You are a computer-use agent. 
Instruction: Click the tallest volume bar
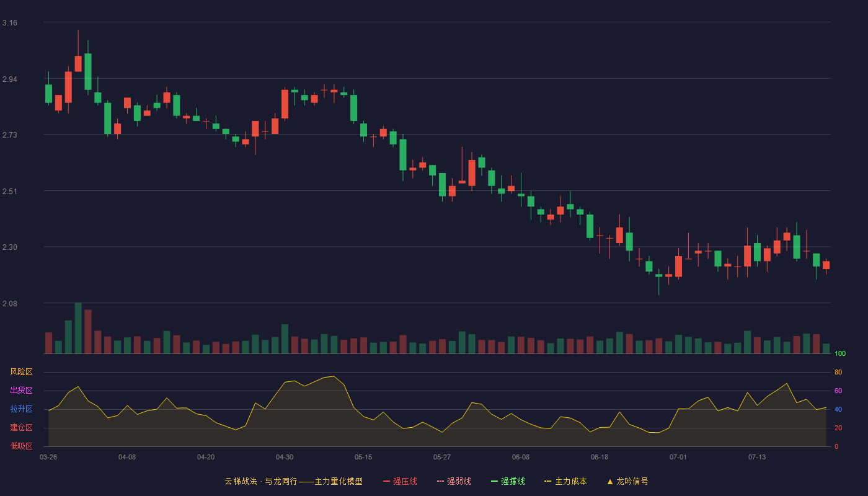(78, 328)
